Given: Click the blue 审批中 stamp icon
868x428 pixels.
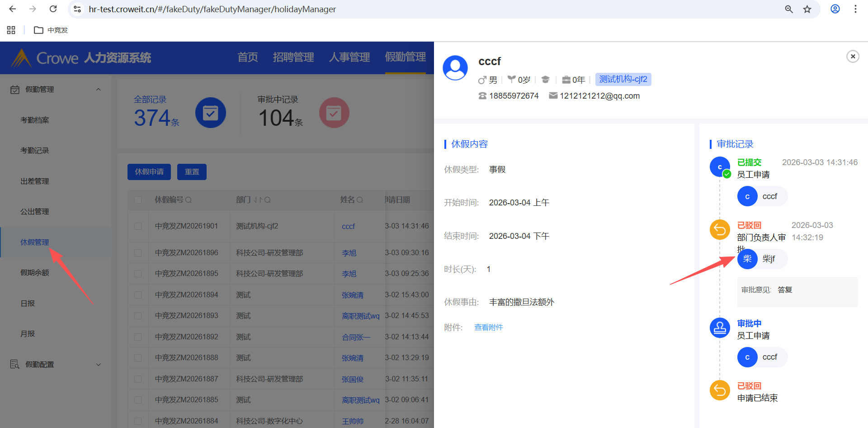Looking at the screenshot, I should click(720, 328).
